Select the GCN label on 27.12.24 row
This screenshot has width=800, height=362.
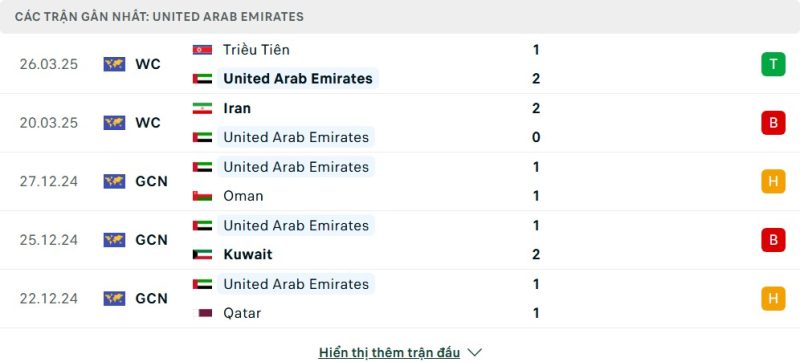coord(152,182)
